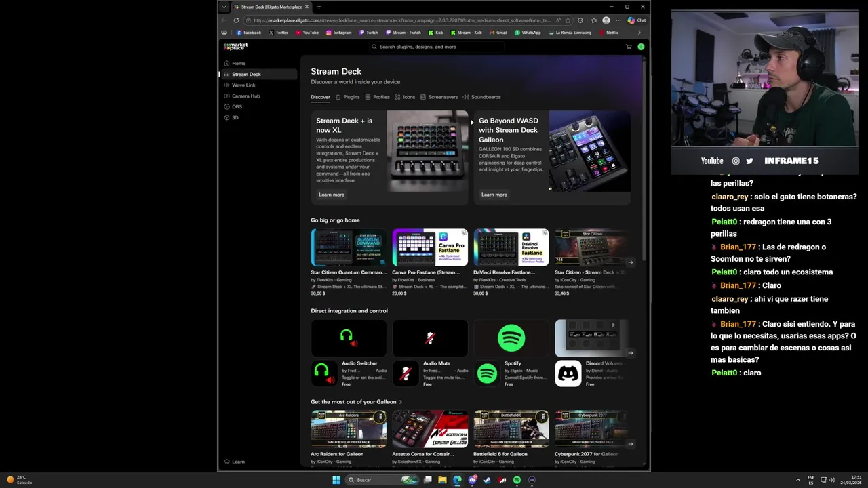868x488 pixels.
Task: Open DaVinci Resolve Fastlane thumbnail
Action: [x=511, y=247]
